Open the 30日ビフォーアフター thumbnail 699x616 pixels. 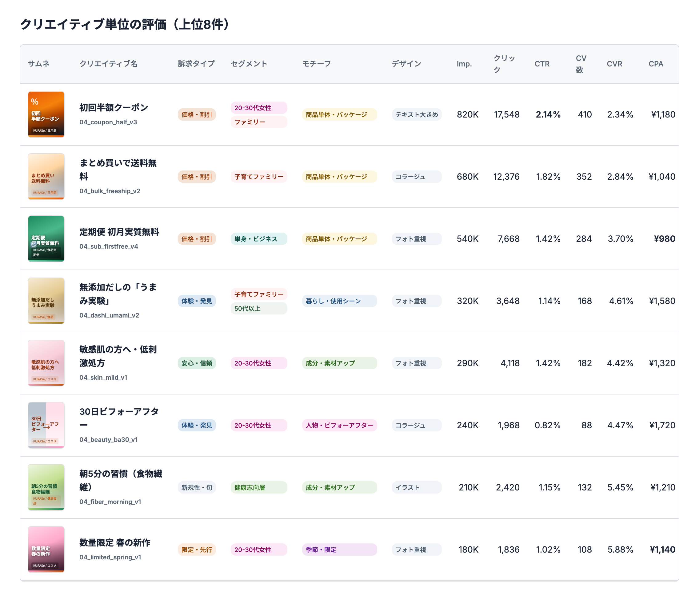coord(46,425)
